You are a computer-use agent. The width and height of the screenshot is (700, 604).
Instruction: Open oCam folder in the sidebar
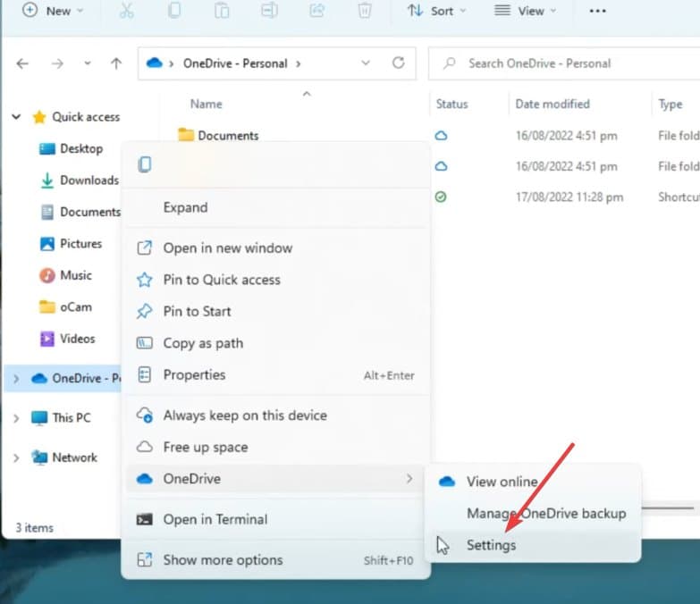tap(65, 306)
